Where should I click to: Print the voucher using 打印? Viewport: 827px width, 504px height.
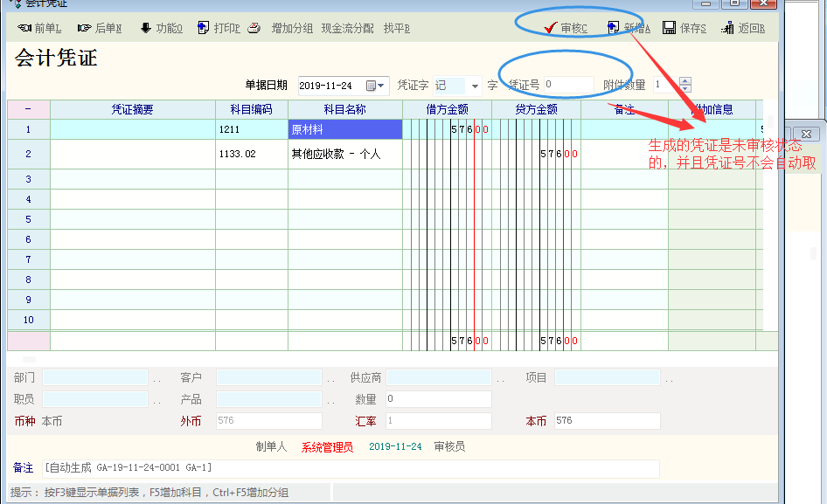click(x=218, y=29)
